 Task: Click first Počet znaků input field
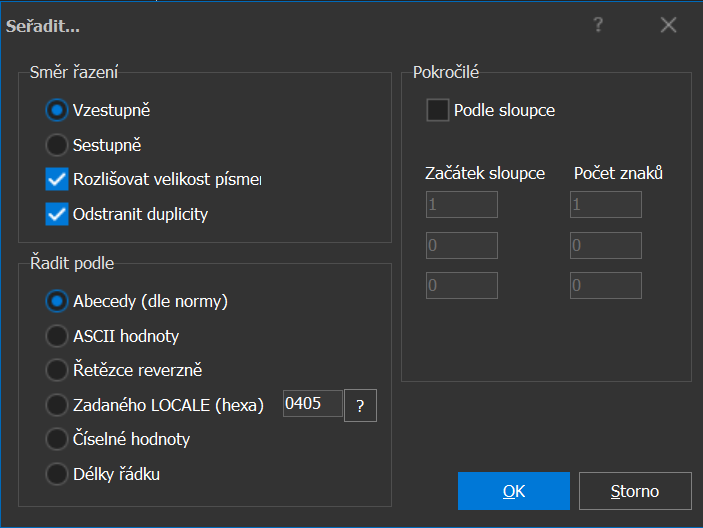click(x=606, y=204)
